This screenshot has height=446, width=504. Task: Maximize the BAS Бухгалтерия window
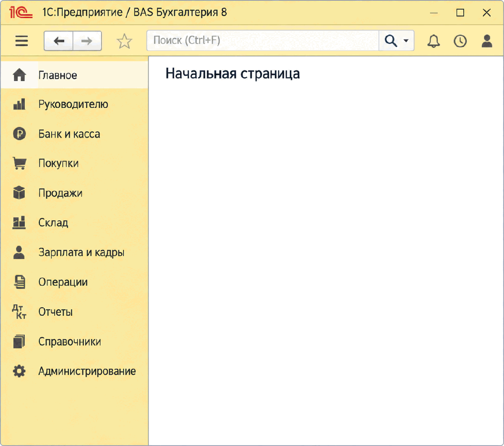[460, 13]
